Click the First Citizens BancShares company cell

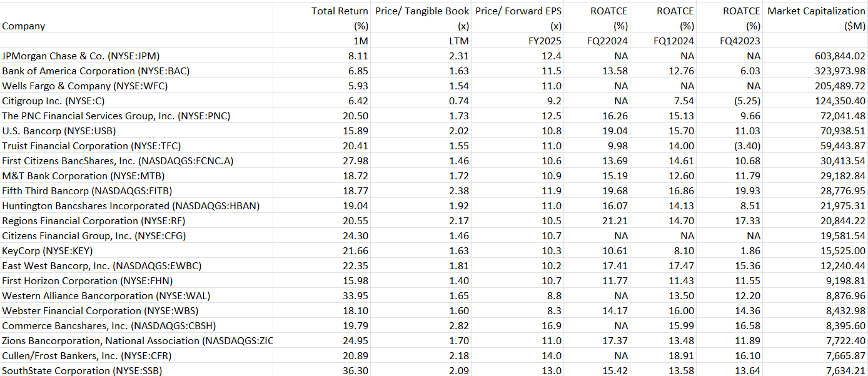click(136, 161)
